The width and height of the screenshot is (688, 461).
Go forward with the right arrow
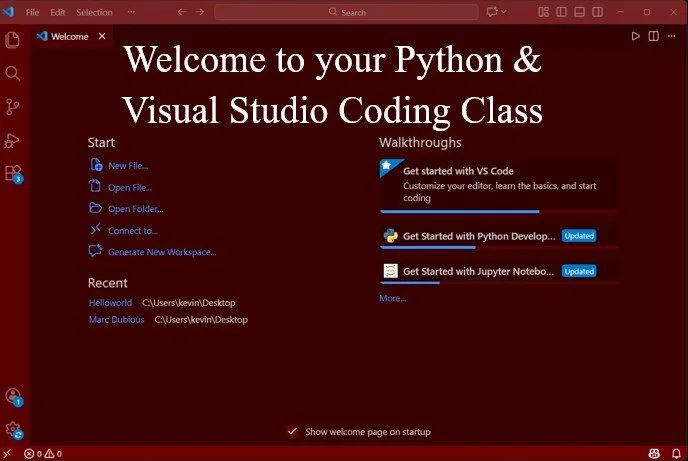[x=200, y=12]
